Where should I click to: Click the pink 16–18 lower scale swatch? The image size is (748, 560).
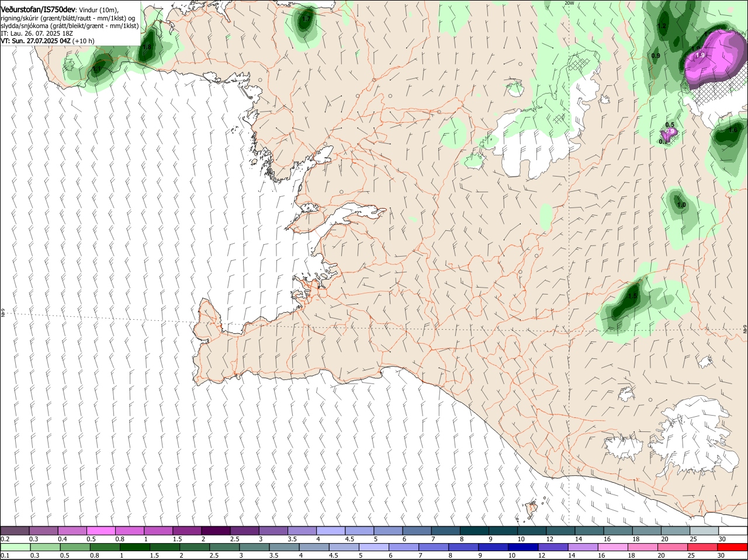click(614, 547)
